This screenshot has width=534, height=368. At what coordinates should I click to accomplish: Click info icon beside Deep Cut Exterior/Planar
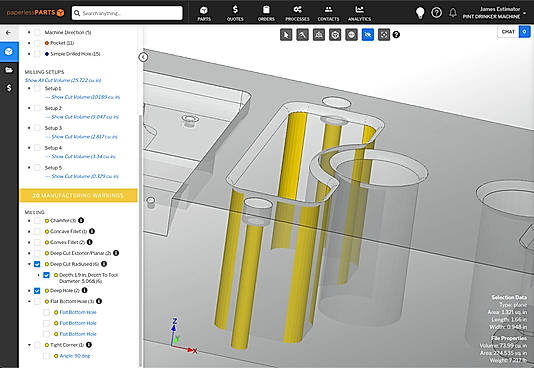[x=116, y=253]
